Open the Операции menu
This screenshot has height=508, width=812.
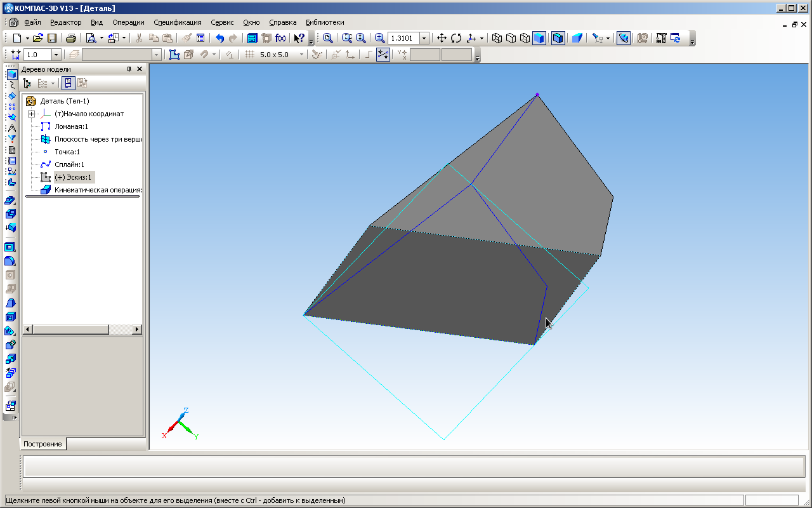click(128, 22)
